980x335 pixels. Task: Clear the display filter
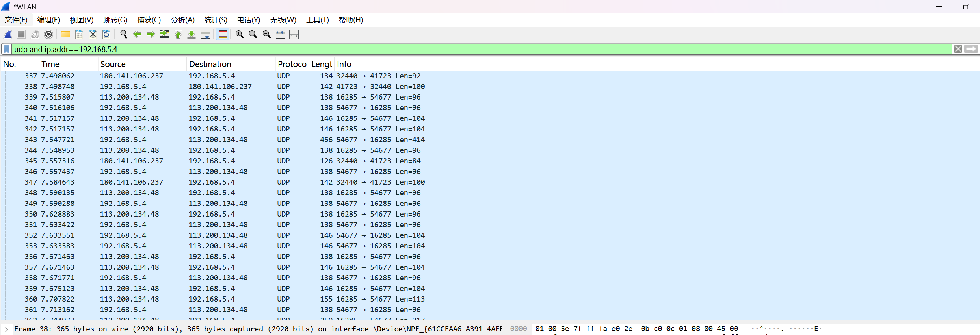click(x=958, y=49)
